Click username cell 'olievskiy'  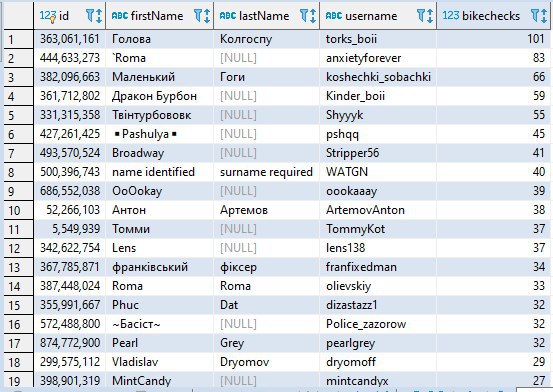[378, 286]
